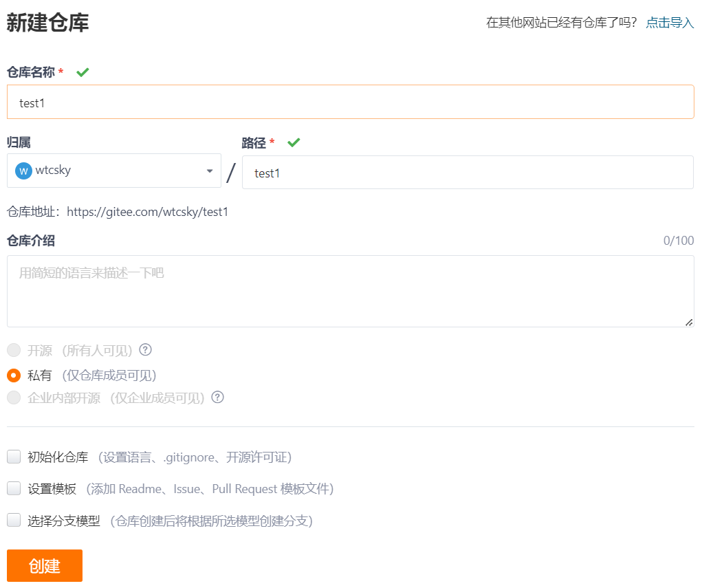Image resolution: width=702 pixels, height=588 pixels.
Task: Click the wtcsky avatar badge in 归属 selector
Action: click(25, 170)
